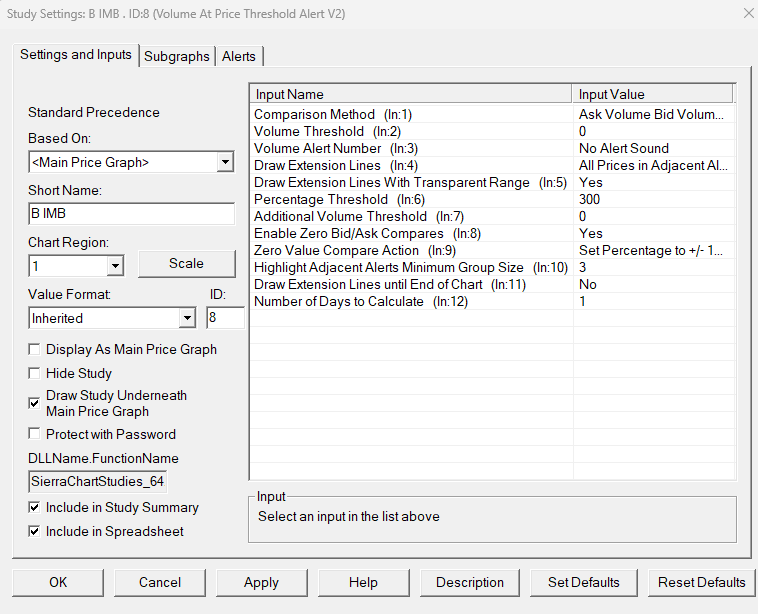Image resolution: width=758 pixels, height=614 pixels.
Task: Click the Set Defaults button
Action: (583, 582)
